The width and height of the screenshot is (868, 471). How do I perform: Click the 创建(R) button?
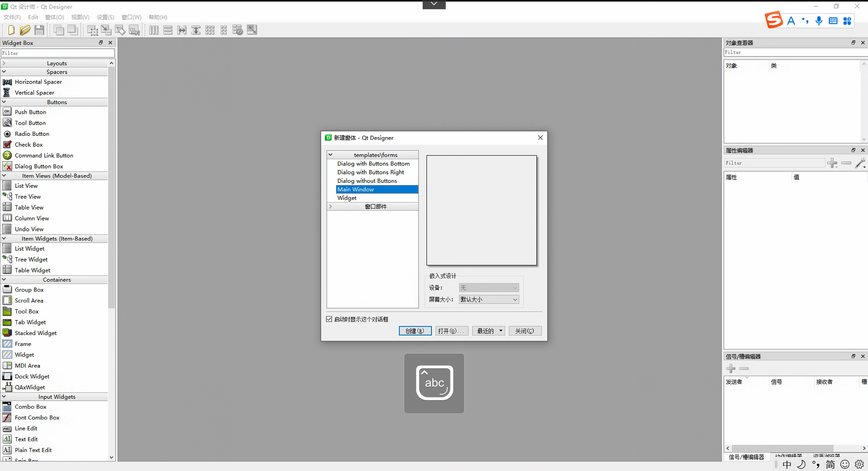click(x=415, y=331)
